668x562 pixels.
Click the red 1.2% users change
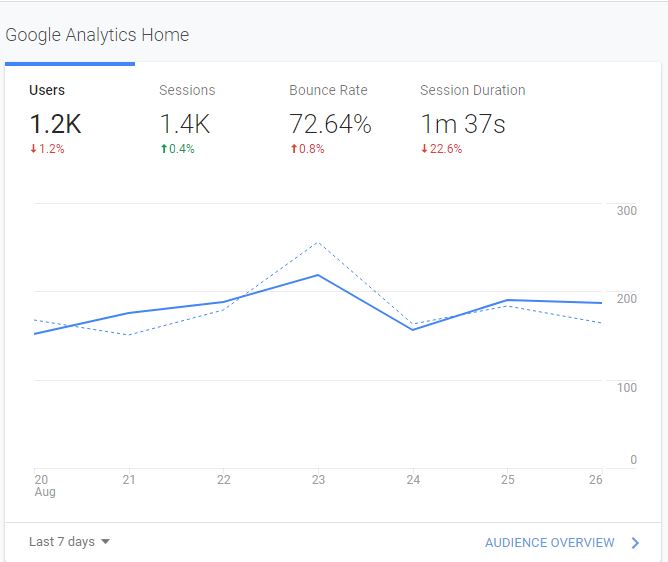tap(47, 149)
